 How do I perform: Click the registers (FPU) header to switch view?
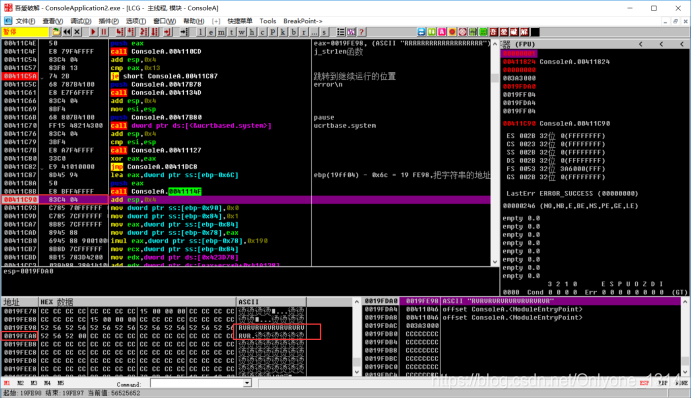point(524,44)
